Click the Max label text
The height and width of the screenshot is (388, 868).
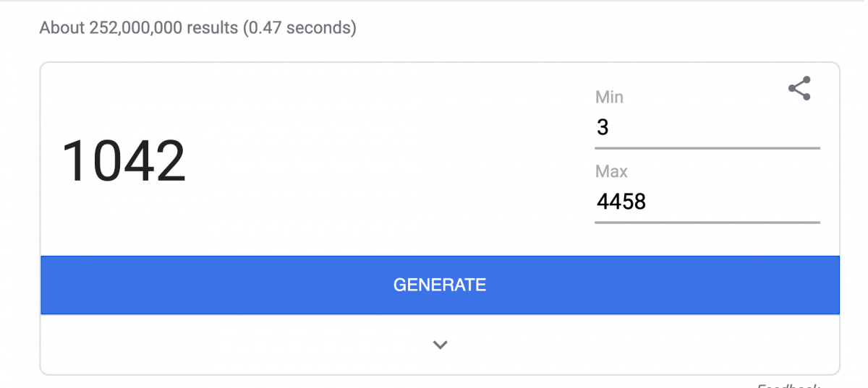(x=611, y=171)
